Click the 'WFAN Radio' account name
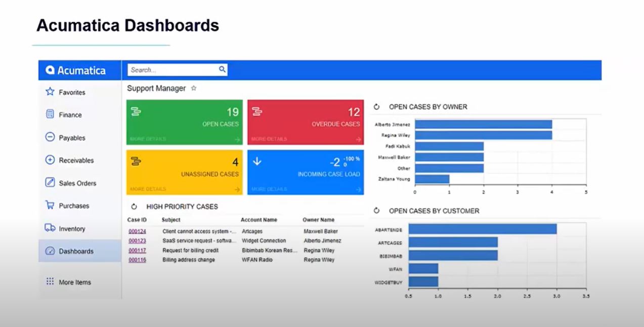The height and width of the screenshot is (327, 644). 257,260
